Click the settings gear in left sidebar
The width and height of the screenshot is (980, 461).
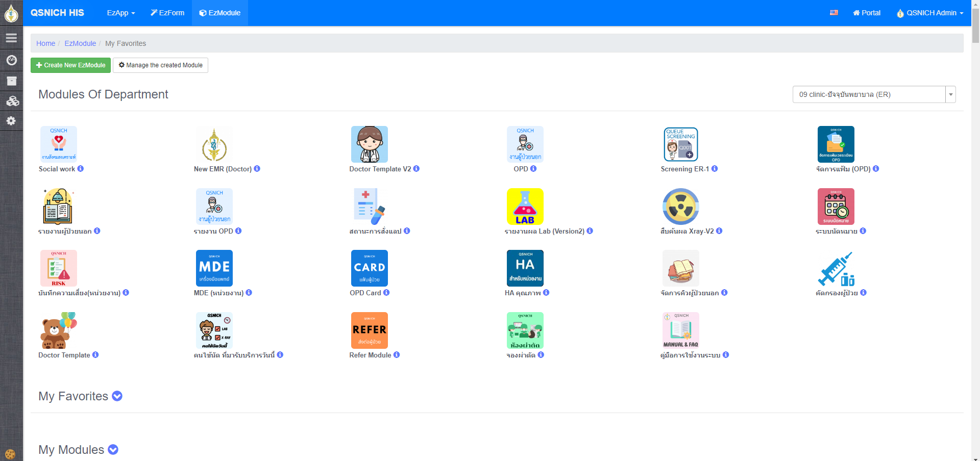11,121
